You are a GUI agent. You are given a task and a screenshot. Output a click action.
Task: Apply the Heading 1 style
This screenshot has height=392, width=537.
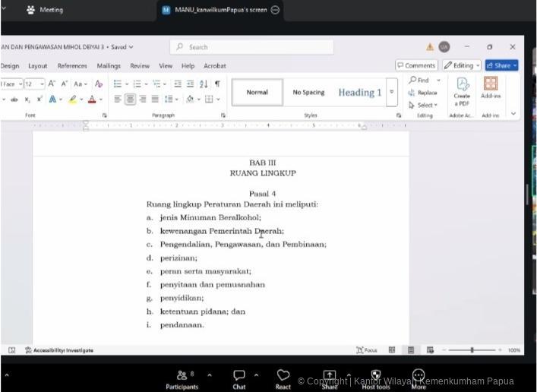360,92
